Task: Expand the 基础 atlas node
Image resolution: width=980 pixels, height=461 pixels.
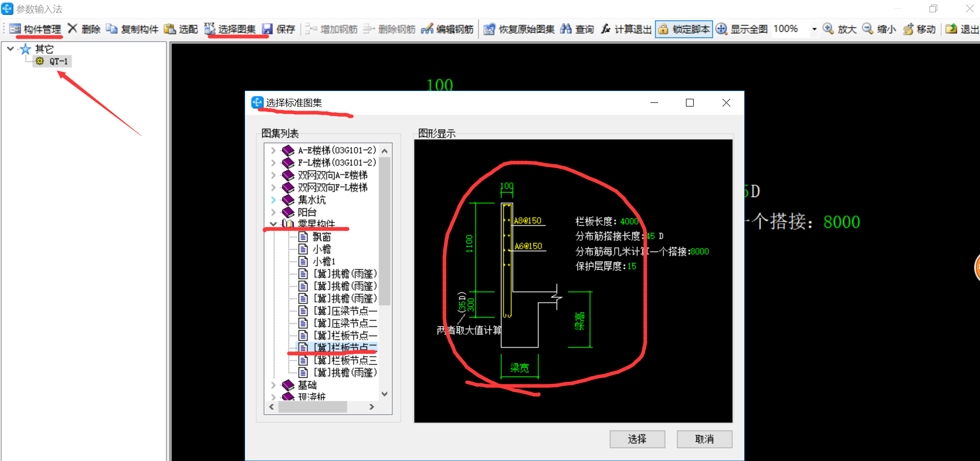Action: [273, 385]
